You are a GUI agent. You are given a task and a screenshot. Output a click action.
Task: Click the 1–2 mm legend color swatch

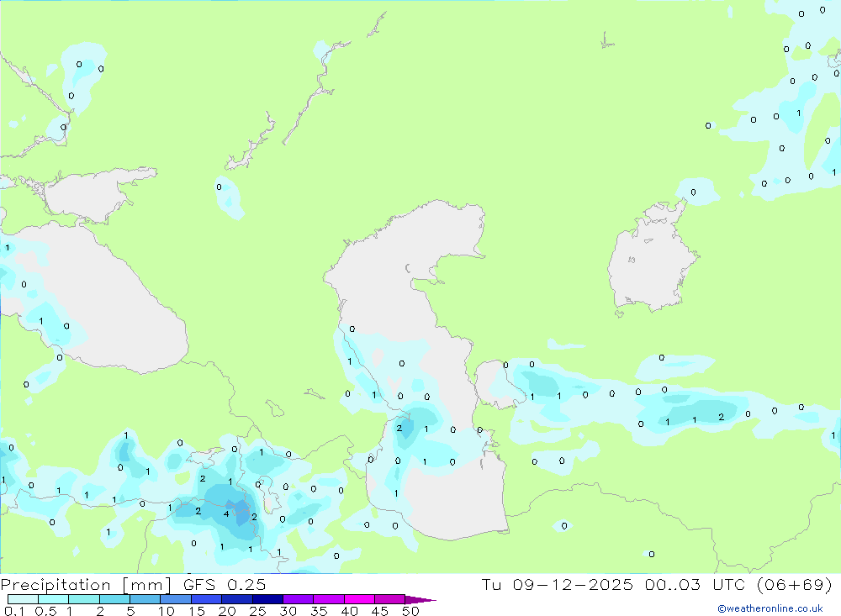pyautogui.click(x=84, y=599)
